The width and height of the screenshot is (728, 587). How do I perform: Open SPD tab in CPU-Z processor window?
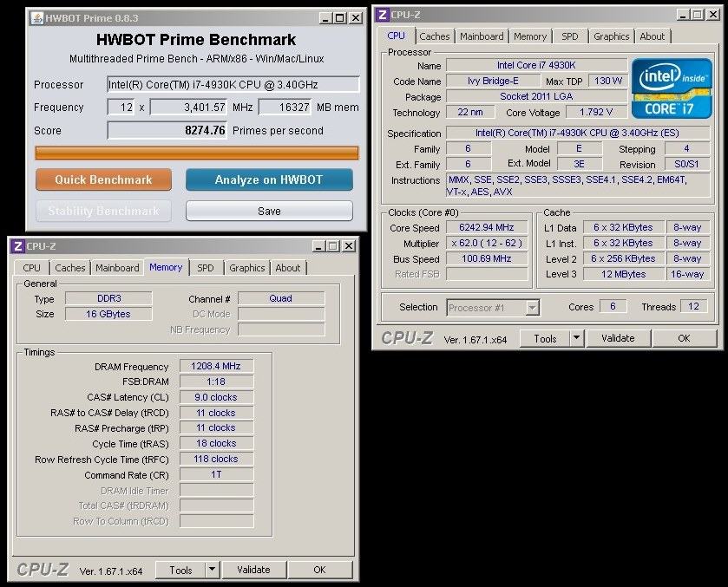570,36
